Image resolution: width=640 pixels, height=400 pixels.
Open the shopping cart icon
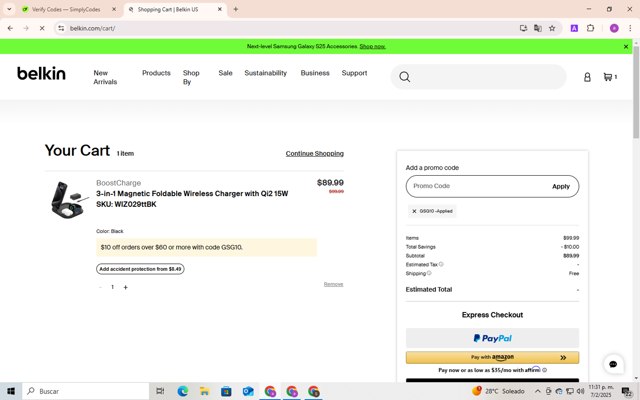[610, 77]
